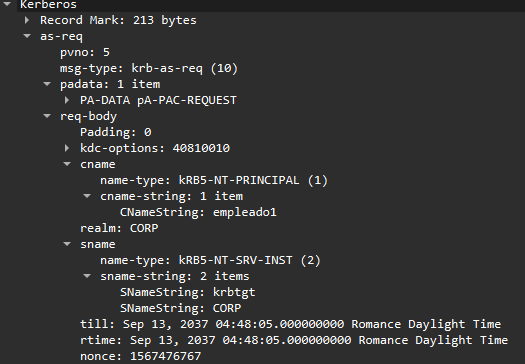Viewport: 525px width, 364px height.
Task: Collapse the as-req node
Action: pos(27,36)
